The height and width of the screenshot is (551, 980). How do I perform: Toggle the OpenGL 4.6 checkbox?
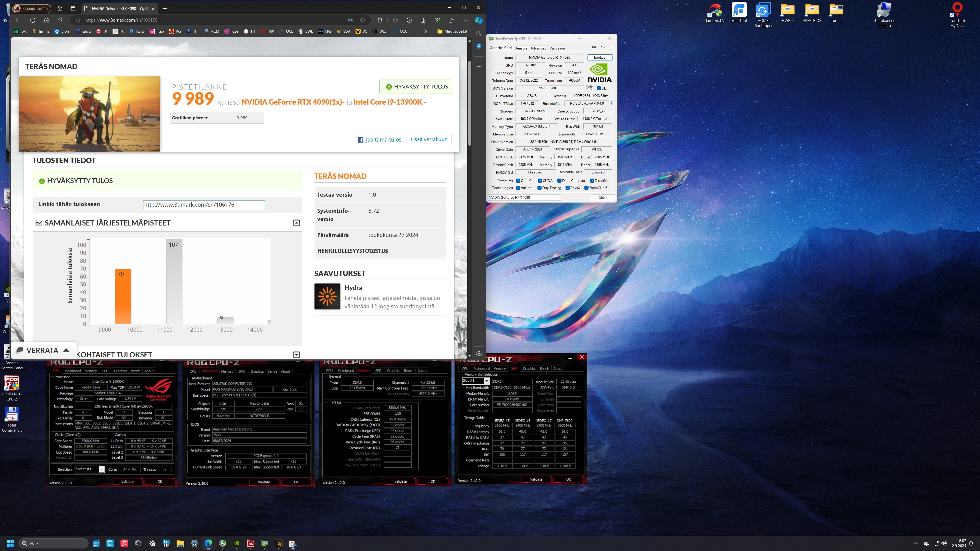pyautogui.click(x=586, y=188)
